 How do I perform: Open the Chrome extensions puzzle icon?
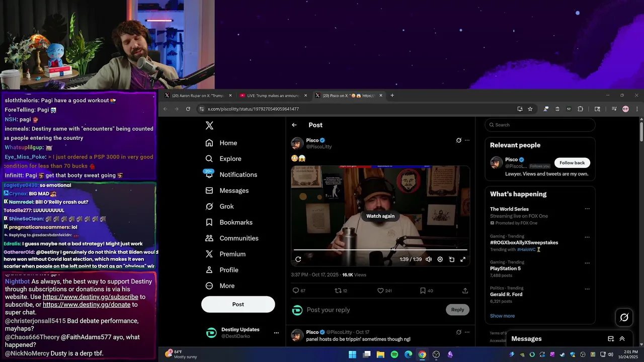580,109
